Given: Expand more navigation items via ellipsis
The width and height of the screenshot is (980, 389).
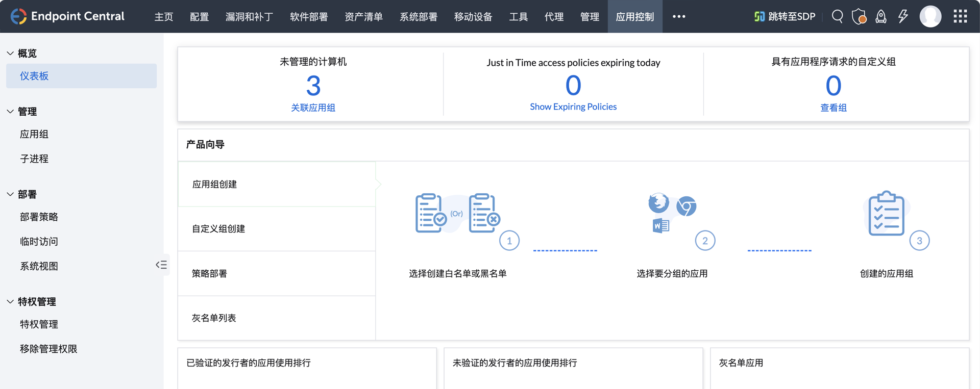Looking at the screenshot, I should pos(678,16).
